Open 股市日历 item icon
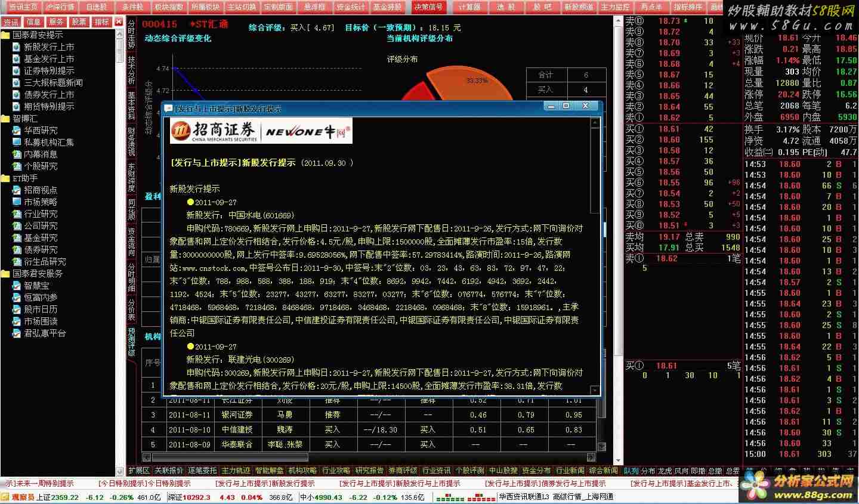The width and height of the screenshot is (859, 504). coord(17,310)
